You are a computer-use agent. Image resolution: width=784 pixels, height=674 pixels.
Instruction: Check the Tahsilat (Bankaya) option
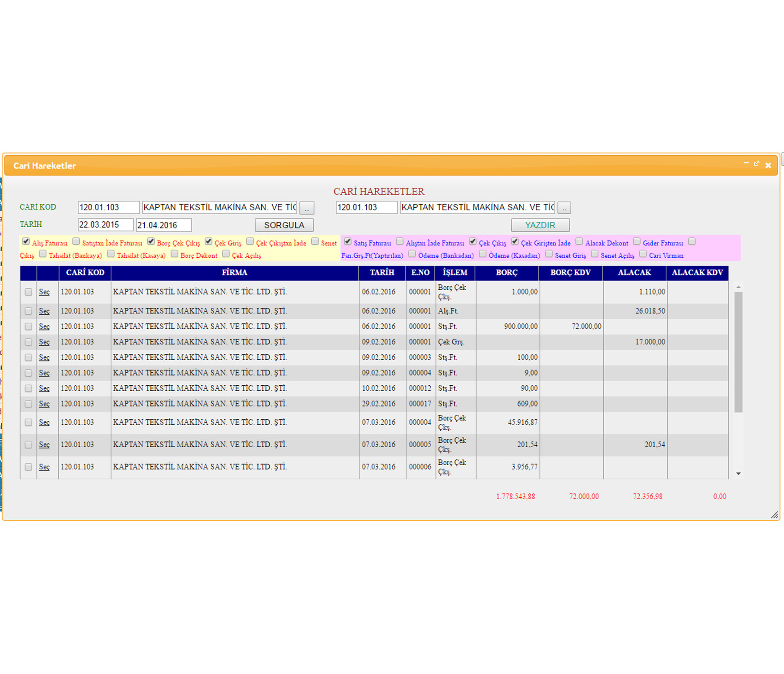click(43, 253)
